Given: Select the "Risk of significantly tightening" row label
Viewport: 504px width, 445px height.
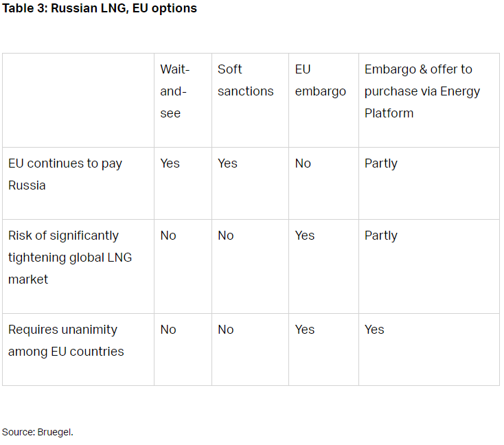Looking at the screenshot, I should pyautogui.click(x=69, y=258).
